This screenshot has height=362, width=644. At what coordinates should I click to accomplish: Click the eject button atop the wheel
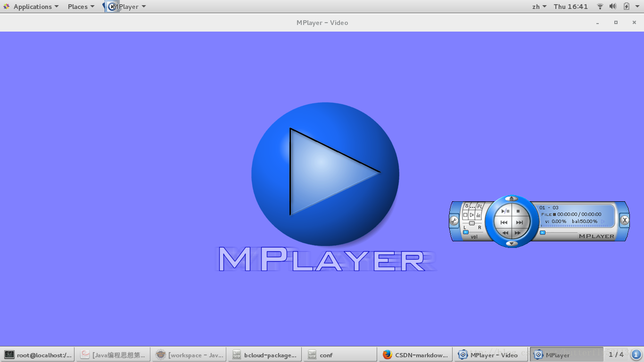[512, 198]
